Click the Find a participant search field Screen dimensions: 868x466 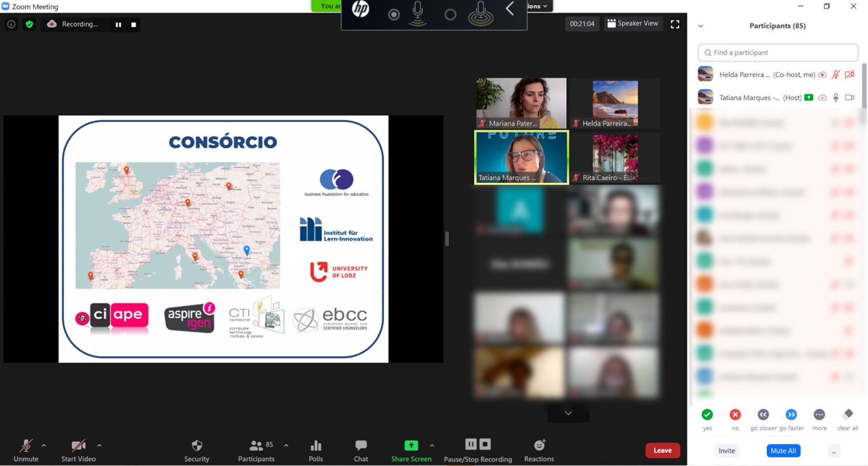(778, 52)
